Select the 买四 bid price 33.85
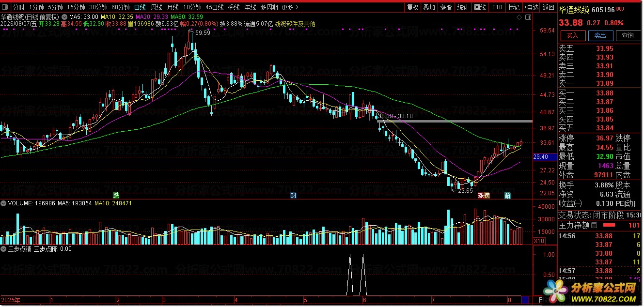Viewport: 644px width, 307px height. click(604, 119)
